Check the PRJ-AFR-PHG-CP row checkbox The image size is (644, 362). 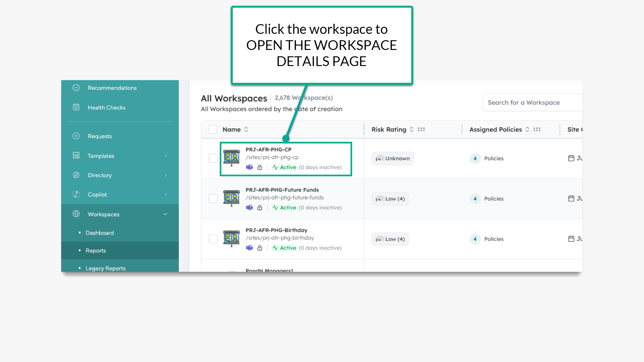click(213, 158)
